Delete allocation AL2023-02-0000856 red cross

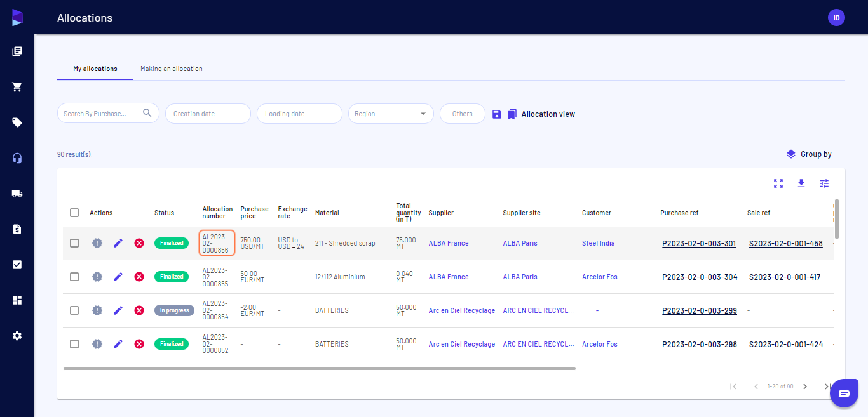[139, 243]
